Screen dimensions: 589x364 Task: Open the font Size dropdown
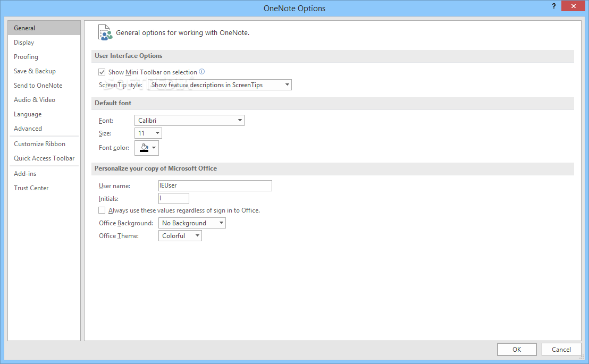(148, 133)
